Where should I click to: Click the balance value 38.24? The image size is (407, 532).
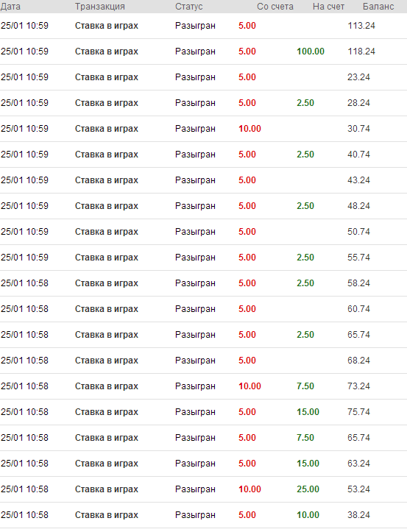click(358, 515)
